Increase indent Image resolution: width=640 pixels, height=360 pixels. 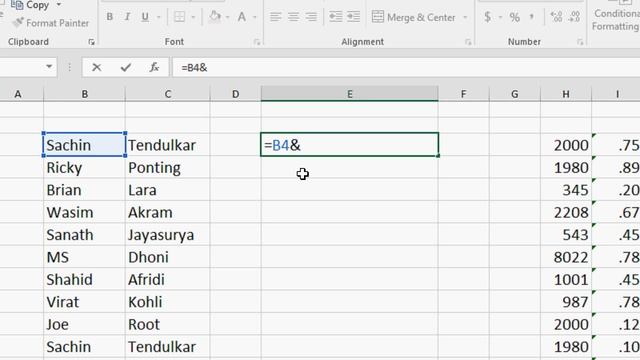[x=353, y=17]
